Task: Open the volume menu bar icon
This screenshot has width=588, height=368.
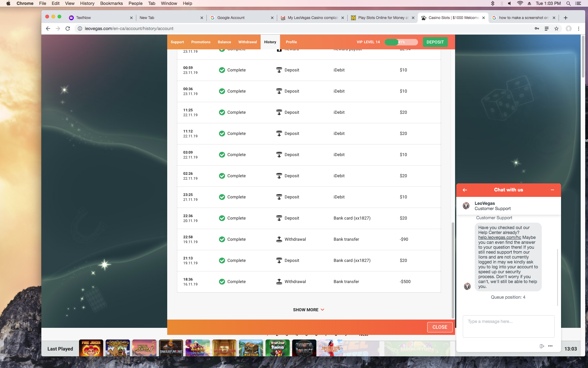Action: click(509, 3)
